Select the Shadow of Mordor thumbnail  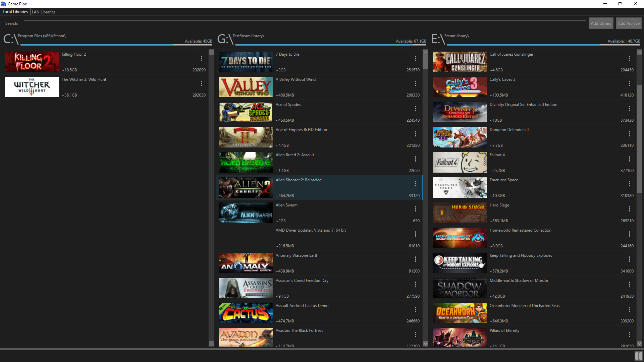460,288
